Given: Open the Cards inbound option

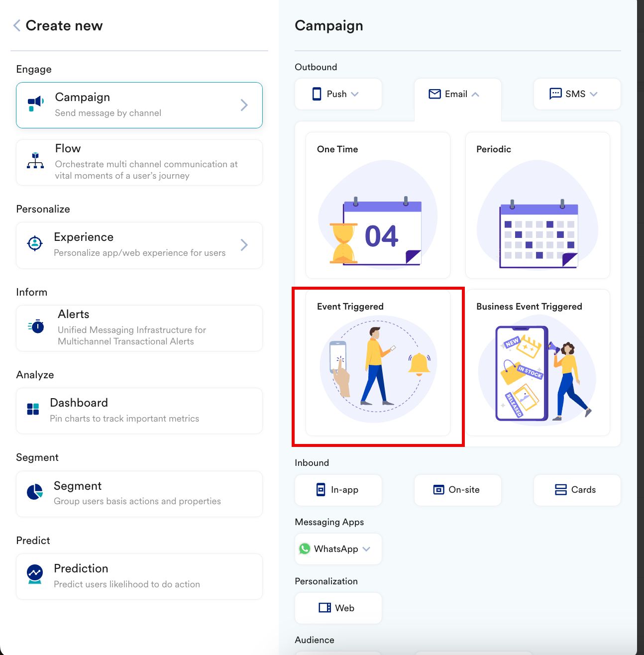Looking at the screenshot, I should (577, 490).
